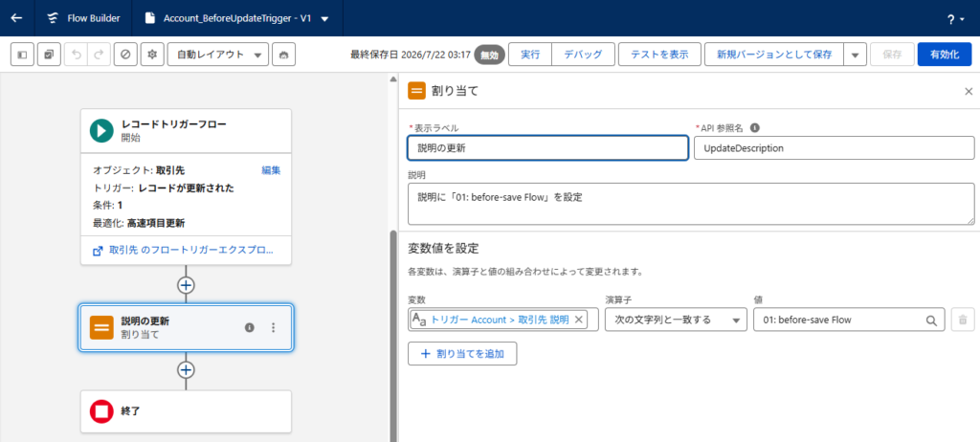Select the 説明の更新 assignment node

tap(186, 327)
